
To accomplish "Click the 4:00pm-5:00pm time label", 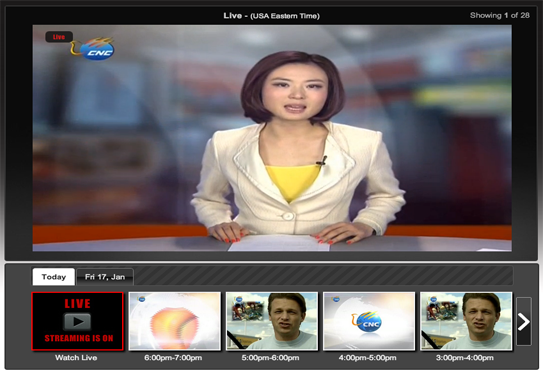I will [367, 357].
